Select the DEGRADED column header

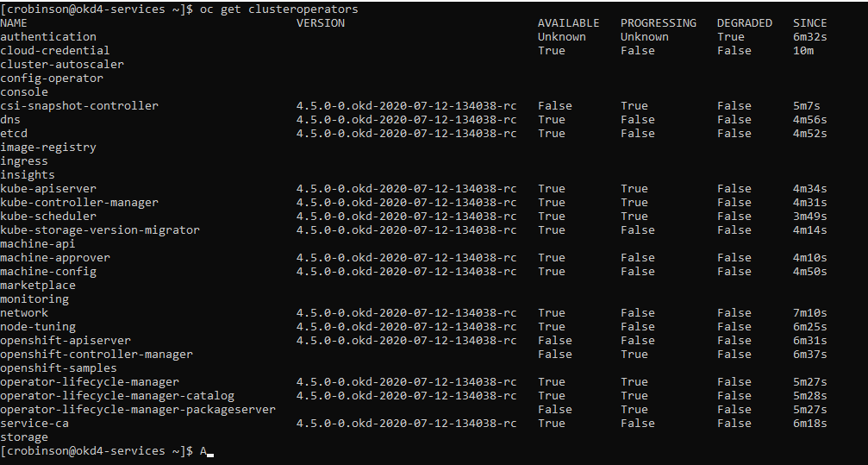coord(745,23)
